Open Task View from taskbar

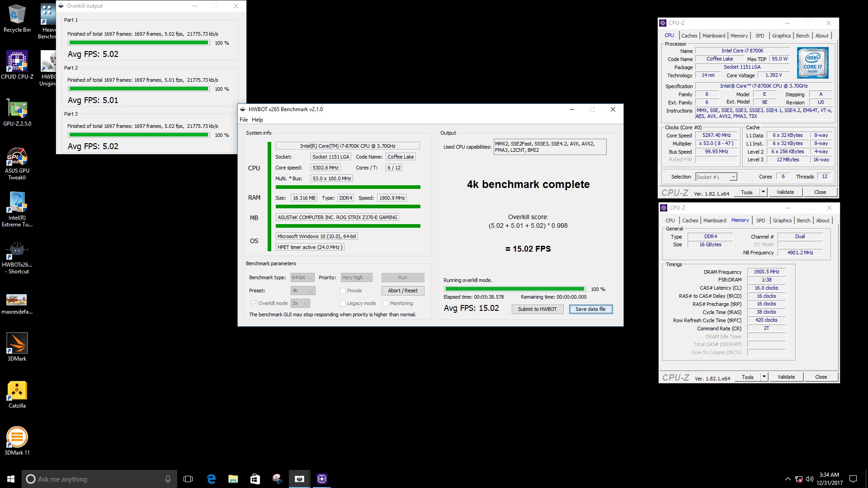188,479
